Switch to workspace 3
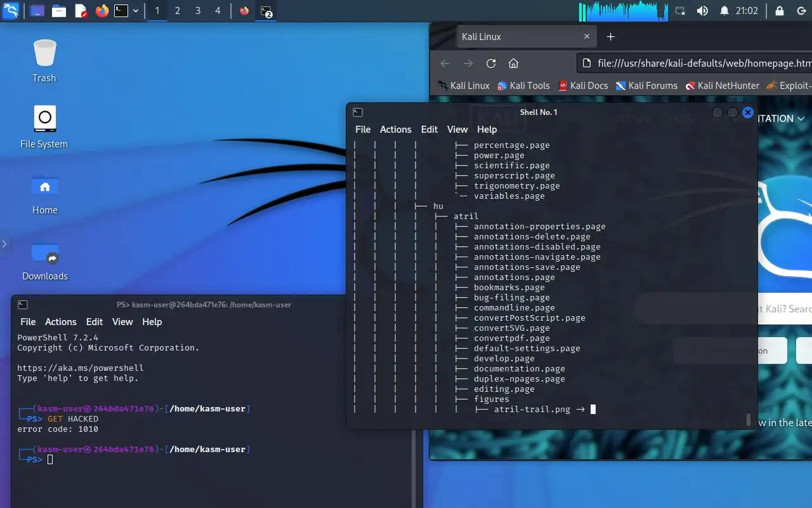Image resolution: width=812 pixels, height=508 pixels. pyautogui.click(x=198, y=11)
